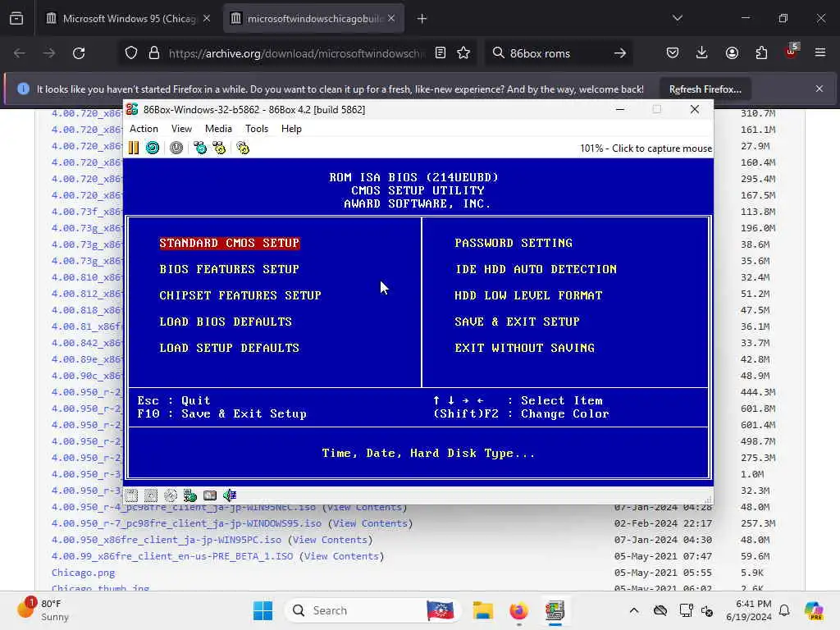Open the Help menu in 86Box
Viewport: 840px width, 630px height.
coord(291,129)
